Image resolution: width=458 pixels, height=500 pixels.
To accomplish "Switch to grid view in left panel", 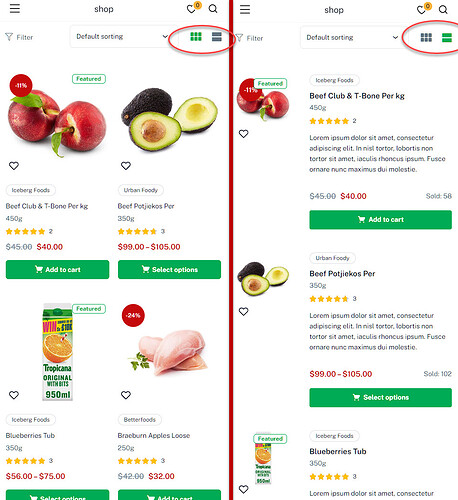I will pyautogui.click(x=196, y=37).
